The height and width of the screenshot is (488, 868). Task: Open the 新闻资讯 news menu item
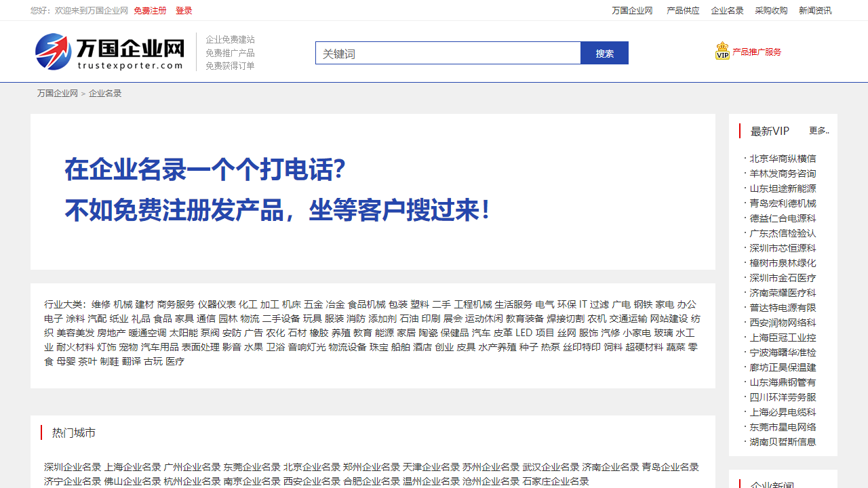tap(816, 11)
